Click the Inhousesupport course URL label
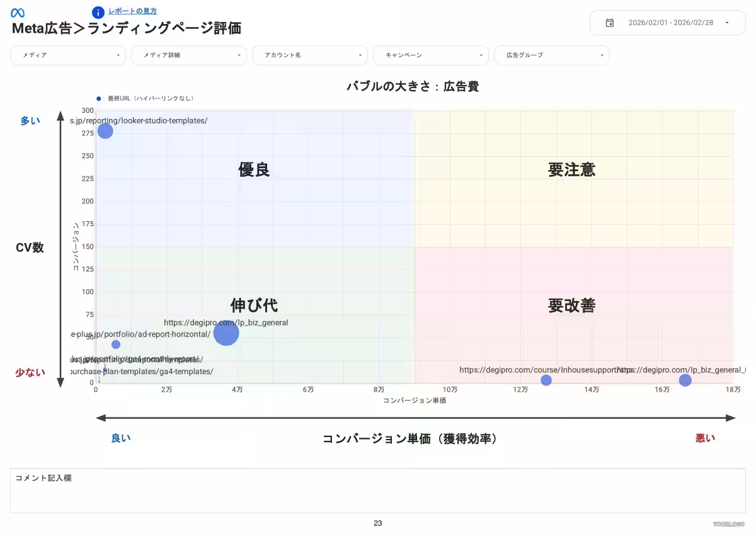This screenshot has height=534, width=756. [x=539, y=370]
